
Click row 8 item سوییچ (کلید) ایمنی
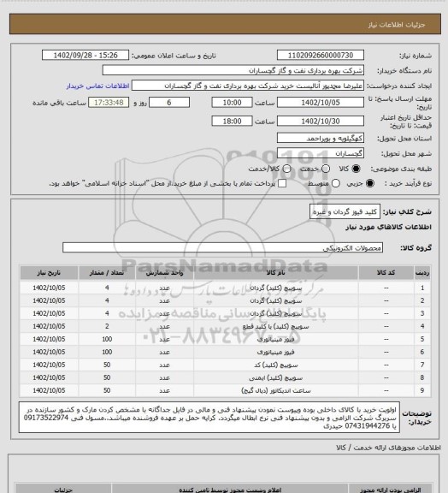[x=276, y=377]
